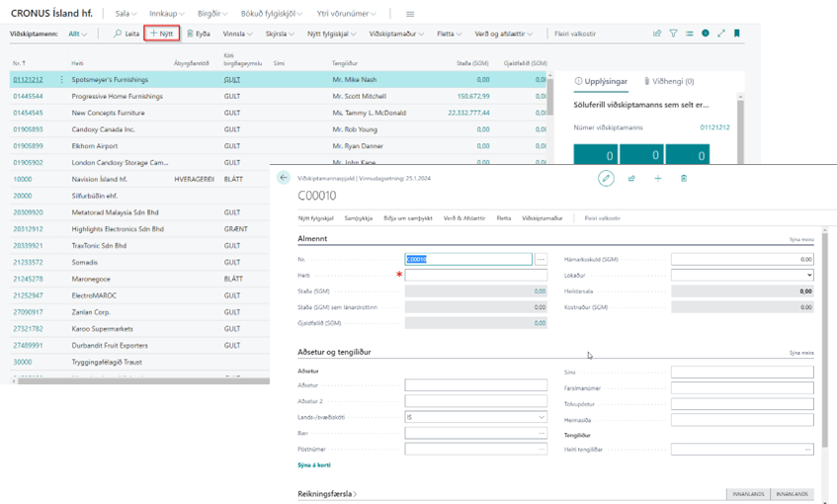Open the Lands-/svæðiskóti dropdown

click(476, 418)
